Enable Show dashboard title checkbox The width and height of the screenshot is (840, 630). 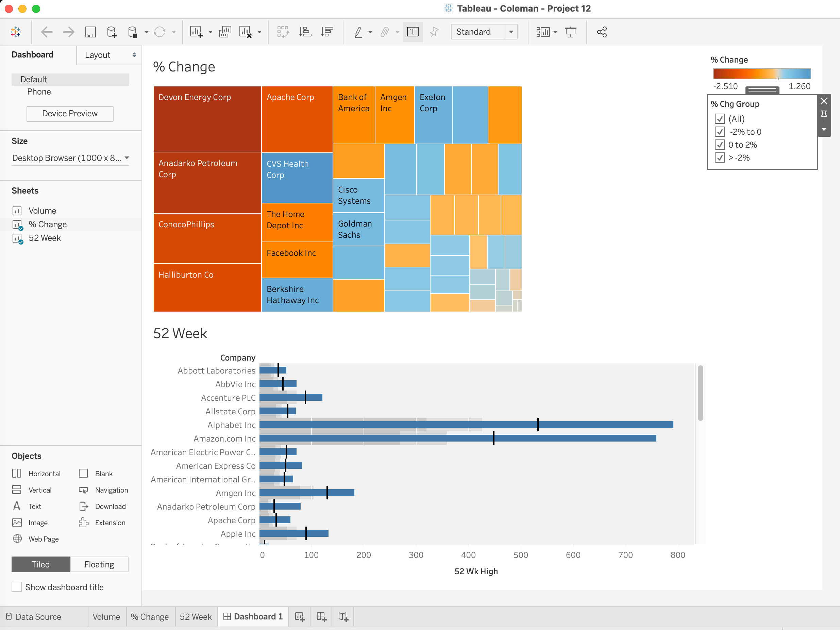(x=17, y=587)
